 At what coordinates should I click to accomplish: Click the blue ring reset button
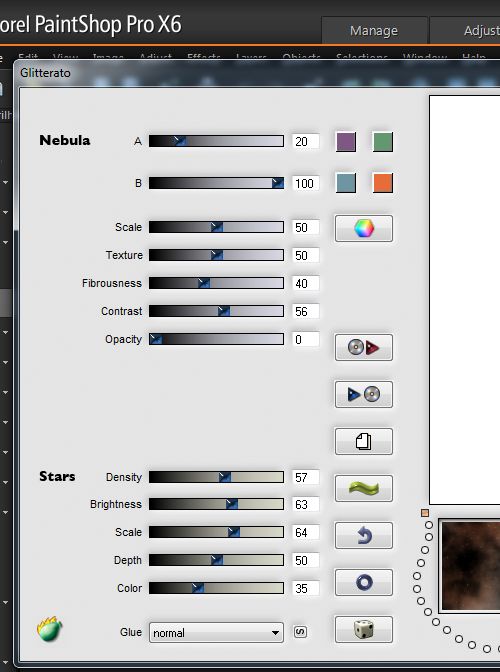tap(363, 582)
